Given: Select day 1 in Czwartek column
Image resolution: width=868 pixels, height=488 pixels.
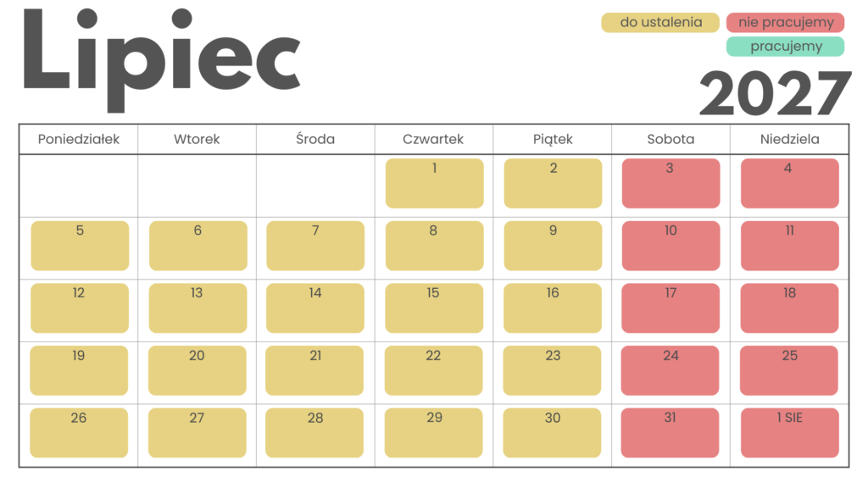Looking at the screenshot, I should 435,183.
